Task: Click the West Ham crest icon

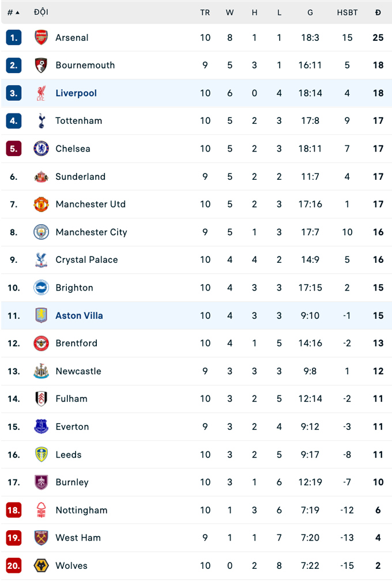Action: tap(41, 538)
